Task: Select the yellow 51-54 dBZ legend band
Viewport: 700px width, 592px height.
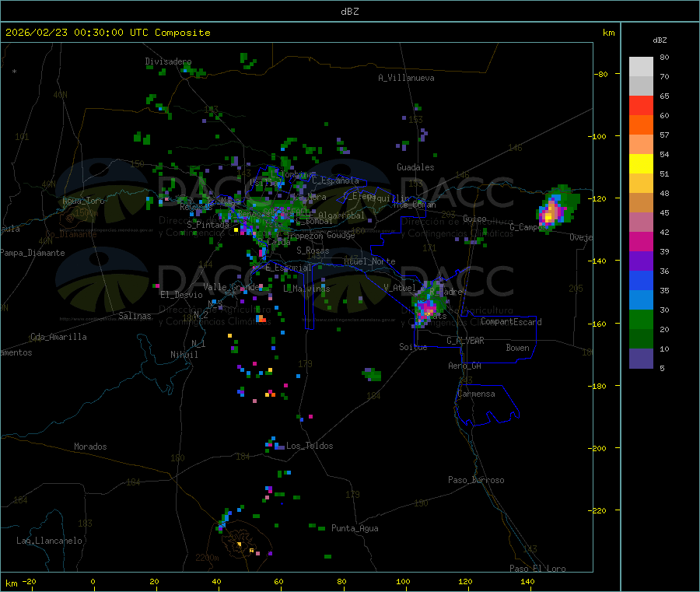Action: pos(641,164)
